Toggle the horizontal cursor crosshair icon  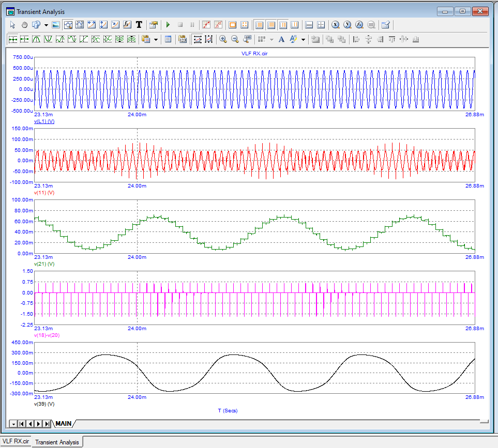321,25
